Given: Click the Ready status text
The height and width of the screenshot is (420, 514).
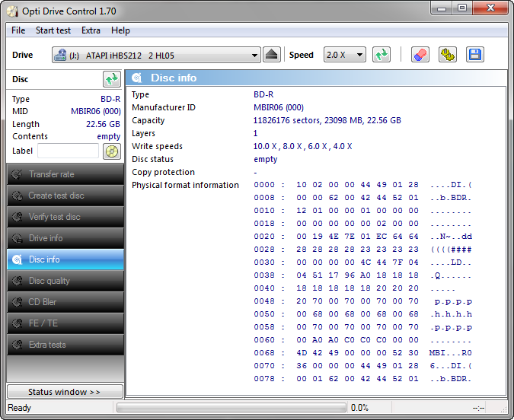Looking at the screenshot, I should pyautogui.click(x=19, y=408).
